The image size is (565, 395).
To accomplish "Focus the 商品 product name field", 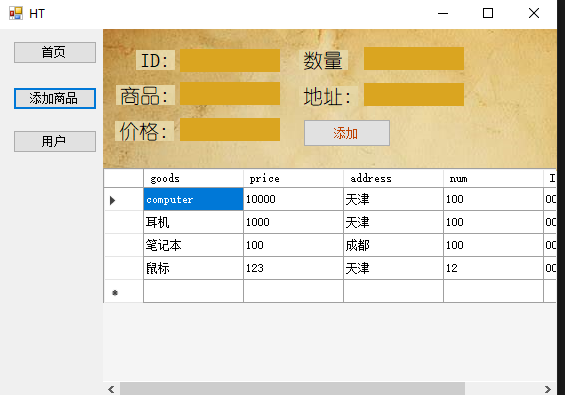I will coord(230,94).
